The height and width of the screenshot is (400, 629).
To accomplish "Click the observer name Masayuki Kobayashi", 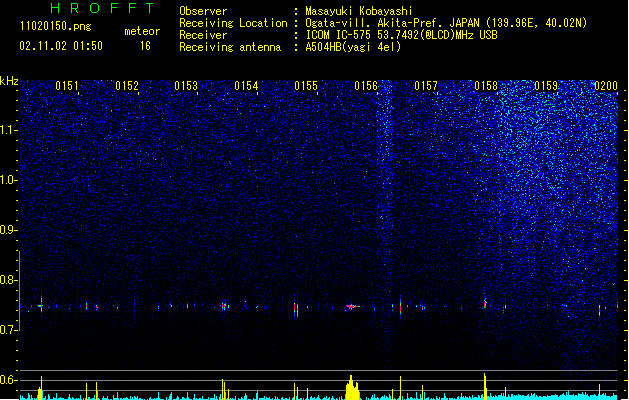I will [x=359, y=11].
